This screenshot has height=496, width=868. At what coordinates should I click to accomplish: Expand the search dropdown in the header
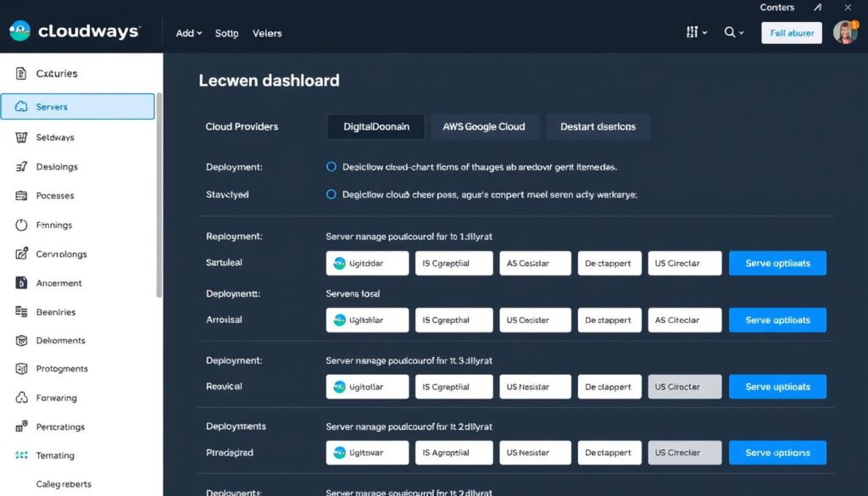pyautogui.click(x=734, y=33)
